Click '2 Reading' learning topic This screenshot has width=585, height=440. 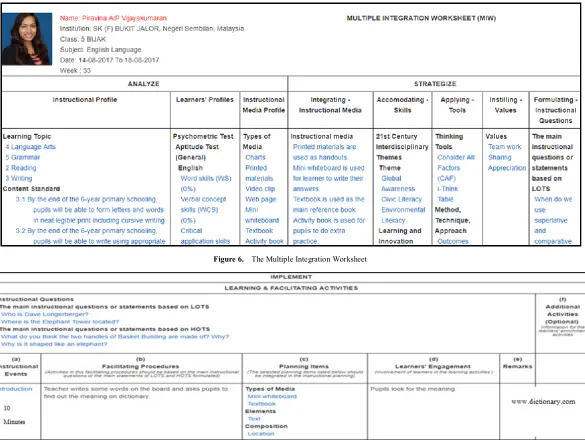21,168
